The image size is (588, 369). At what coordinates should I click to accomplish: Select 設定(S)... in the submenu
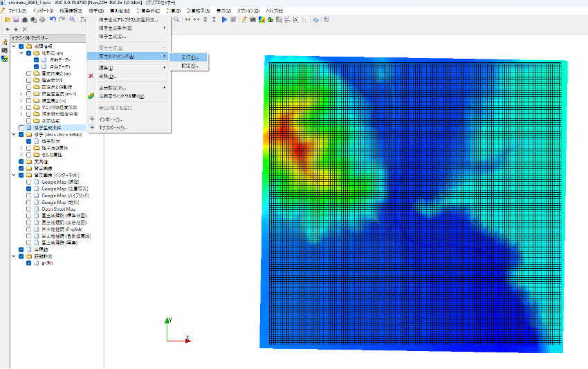[189, 66]
